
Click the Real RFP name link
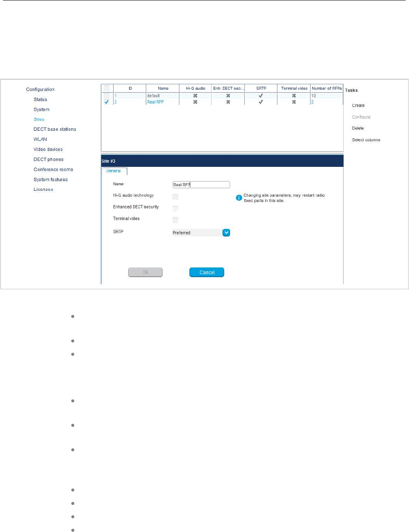pos(155,102)
